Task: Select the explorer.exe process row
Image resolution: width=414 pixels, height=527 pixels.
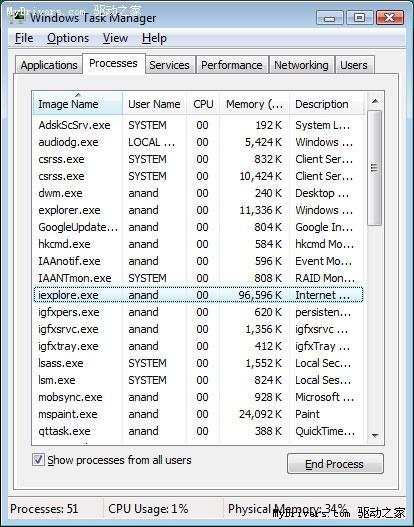Action: [x=198, y=210]
